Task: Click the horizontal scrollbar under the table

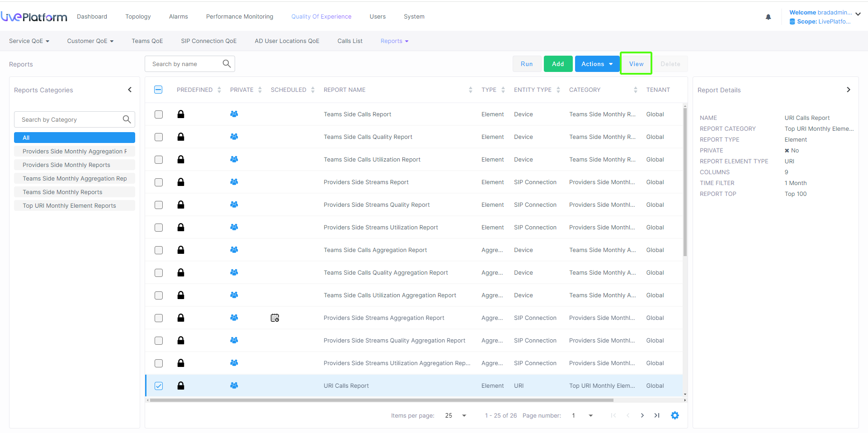Action: [381, 400]
